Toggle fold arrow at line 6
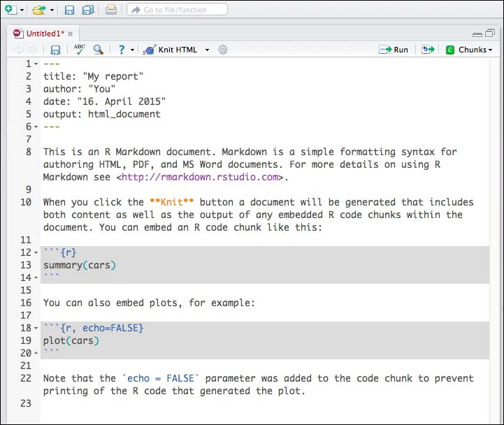Viewport: 504px width, 425px height. (x=36, y=127)
